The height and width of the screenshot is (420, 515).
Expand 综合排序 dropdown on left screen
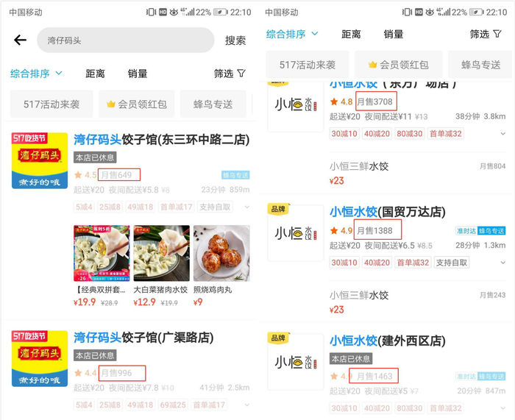coord(36,74)
